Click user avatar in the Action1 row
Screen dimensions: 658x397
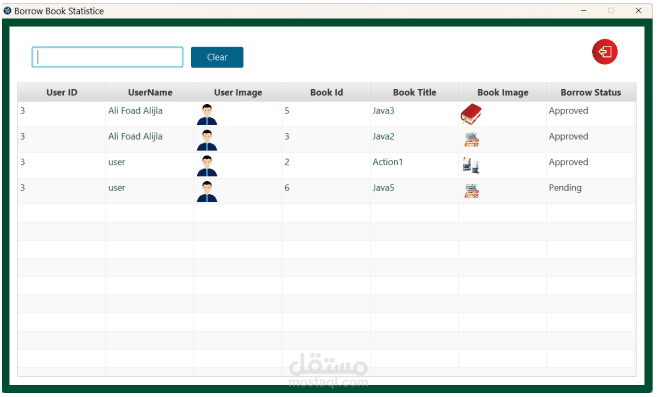click(x=207, y=165)
